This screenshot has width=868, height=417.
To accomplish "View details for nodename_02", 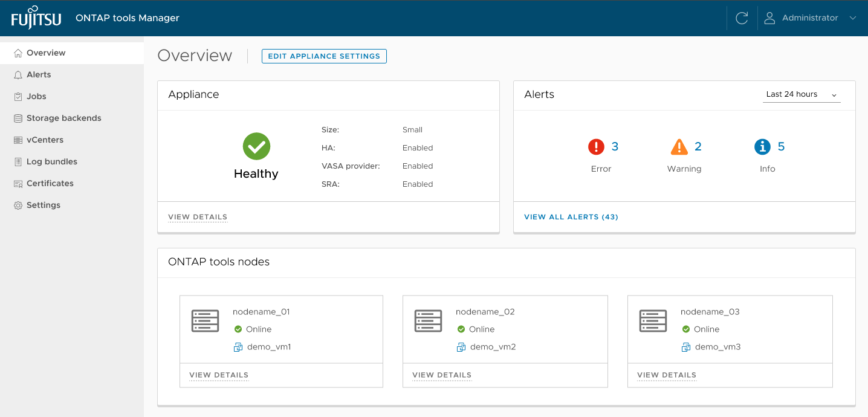I will [x=441, y=375].
